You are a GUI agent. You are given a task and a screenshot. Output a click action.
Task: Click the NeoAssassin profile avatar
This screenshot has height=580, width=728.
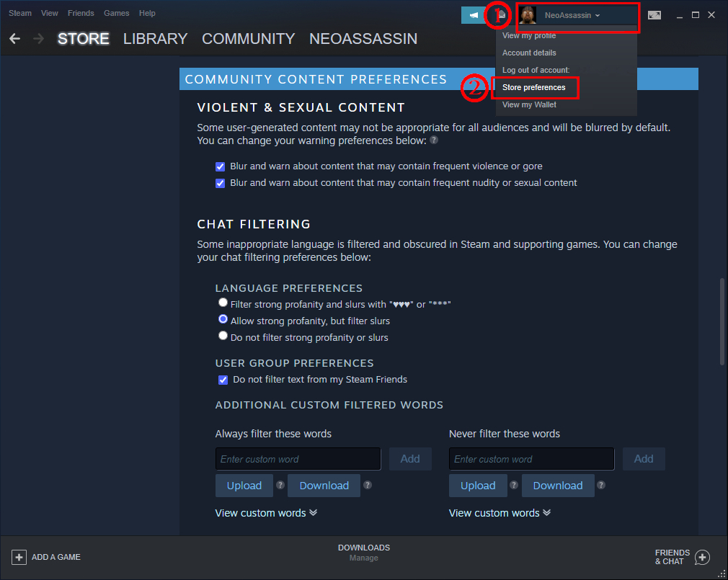[528, 15]
